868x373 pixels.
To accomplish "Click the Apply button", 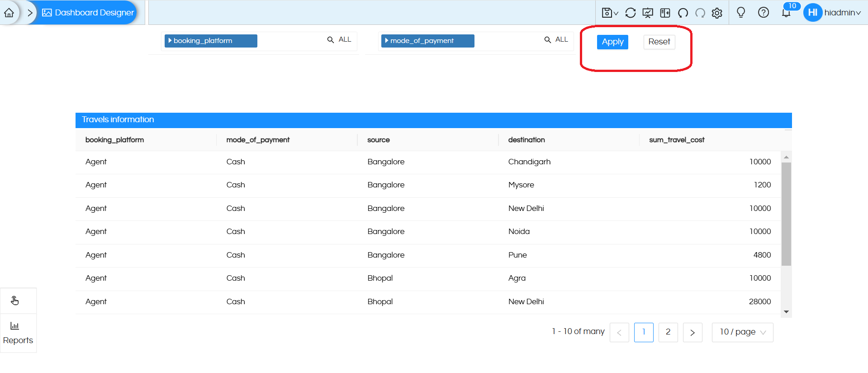I will (612, 42).
